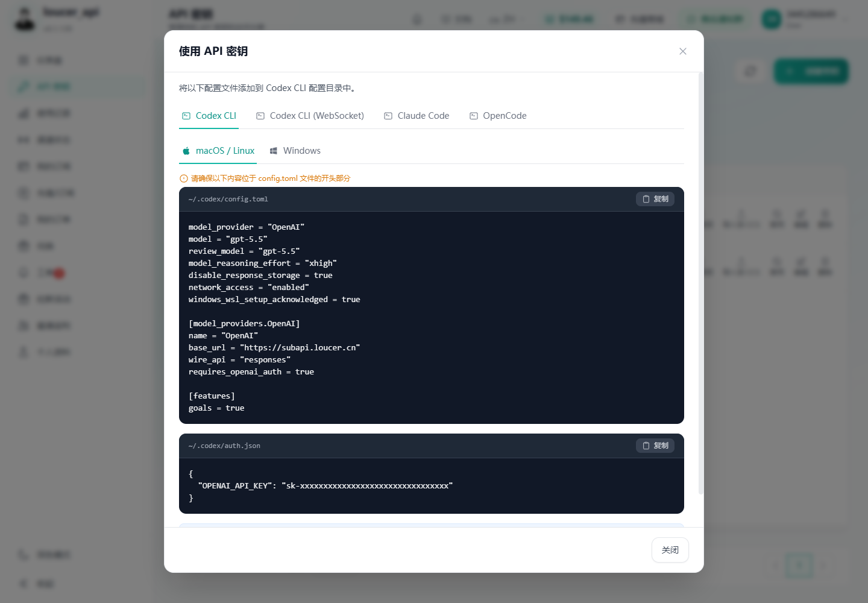The height and width of the screenshot is (603, 868).
Task: Click the blurred green create button behind the dialog
Action: pos(811,71)
